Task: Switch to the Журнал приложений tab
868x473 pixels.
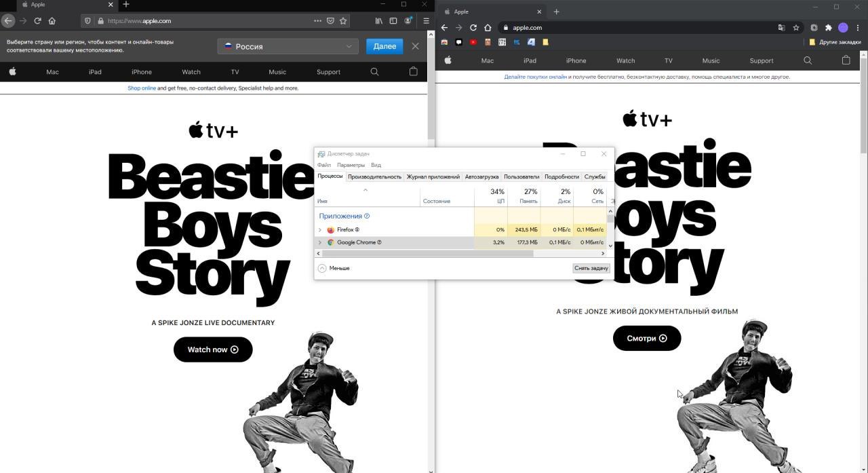Action: point(433,176)
